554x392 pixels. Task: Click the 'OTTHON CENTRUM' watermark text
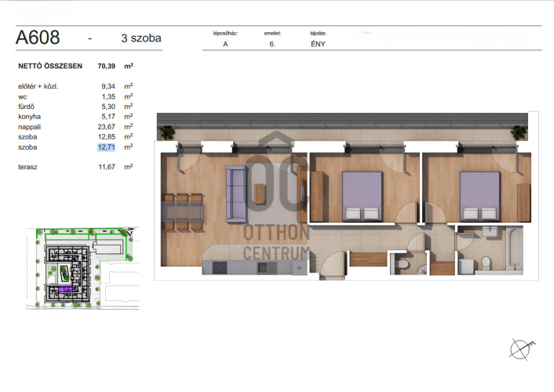click(x=276, y=242)
